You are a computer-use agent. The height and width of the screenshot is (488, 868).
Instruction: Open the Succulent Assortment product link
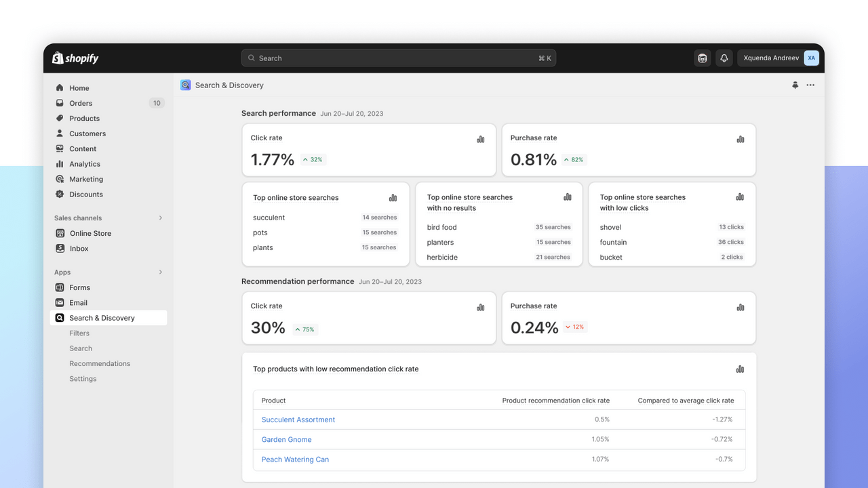[x=298, y=420]
